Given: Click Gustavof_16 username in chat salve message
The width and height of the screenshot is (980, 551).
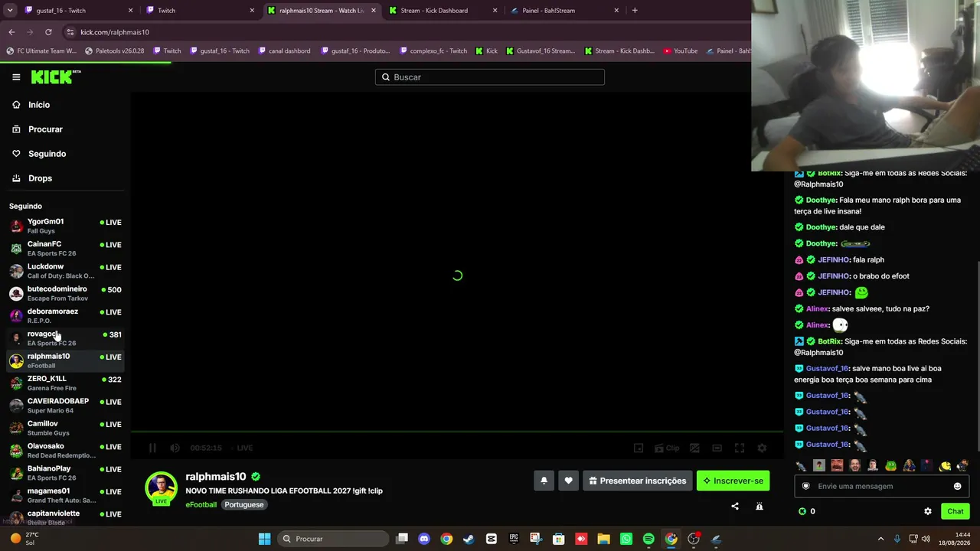Looking at the screenshot, I should (x=827, y=369).
